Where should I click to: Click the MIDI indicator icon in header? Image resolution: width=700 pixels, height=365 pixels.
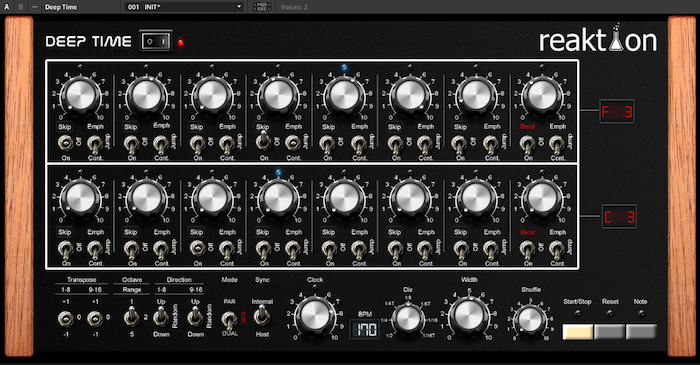coord(262,7)
